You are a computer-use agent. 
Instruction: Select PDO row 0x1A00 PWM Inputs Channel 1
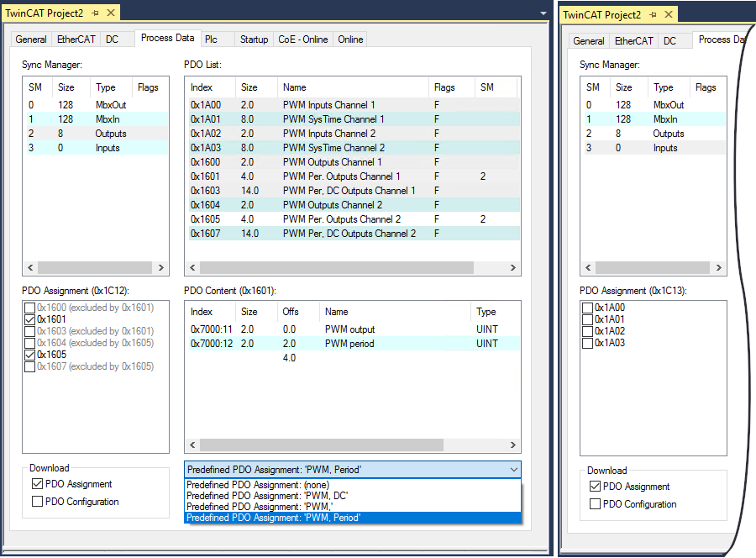[354, 105]
